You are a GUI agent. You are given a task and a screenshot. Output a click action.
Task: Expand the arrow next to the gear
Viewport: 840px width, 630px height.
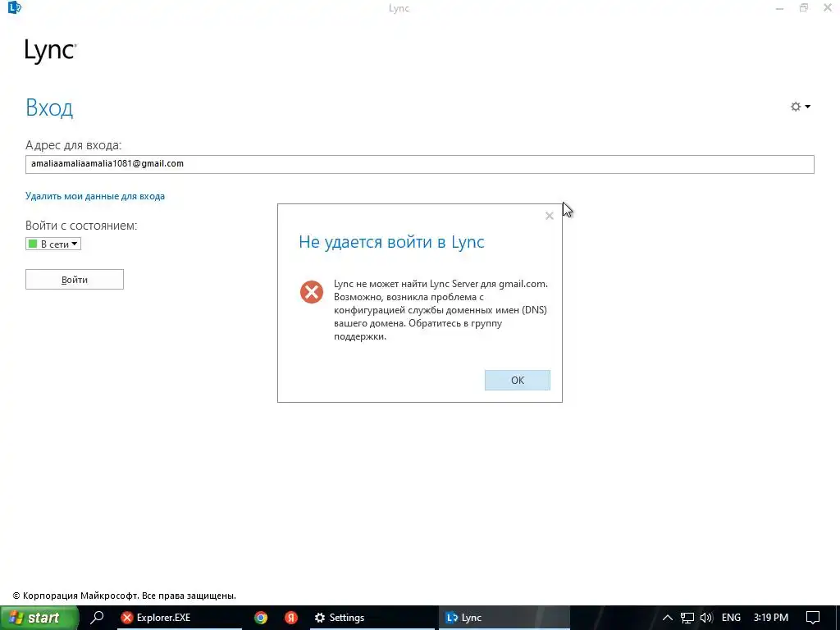(808, 107)
